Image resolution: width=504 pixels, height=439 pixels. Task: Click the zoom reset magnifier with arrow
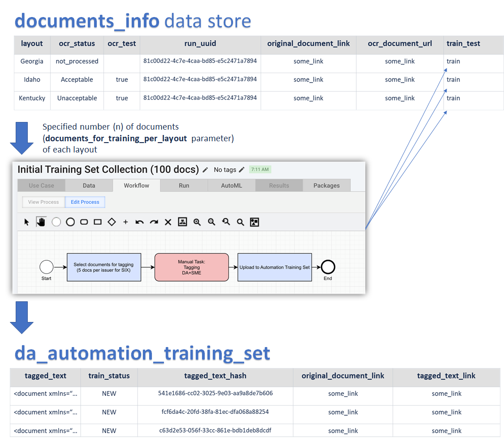pos(226,222)
